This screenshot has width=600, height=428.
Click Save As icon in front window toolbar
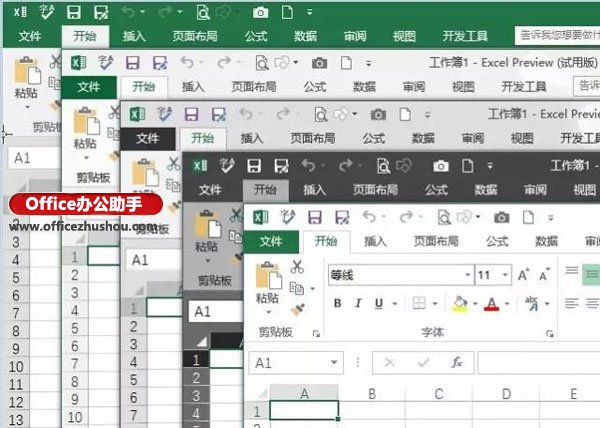[x=342, y=217]
